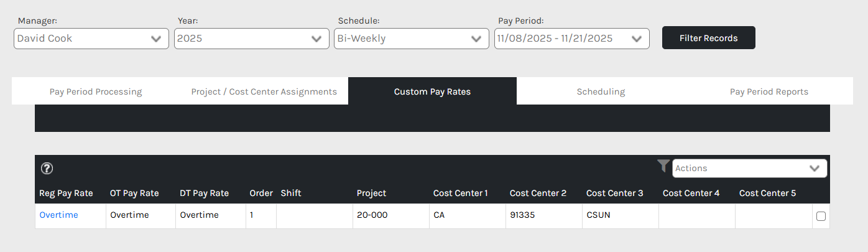Click the Order column header
This screenshot has height=252, width=868.
click(x=261, y=194)
